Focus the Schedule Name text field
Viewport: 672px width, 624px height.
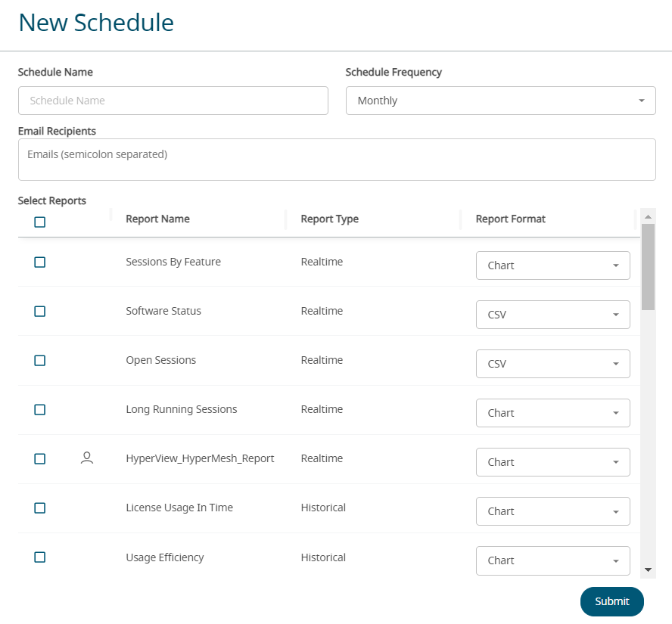pyautogui.click(x=173, y=101)
